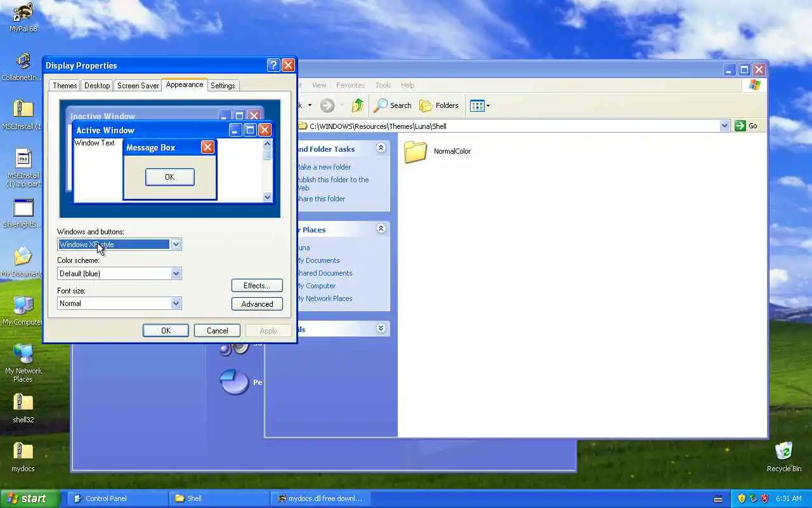Open the Shared Documents link
The image size is (812, 508).
(324, 273)
